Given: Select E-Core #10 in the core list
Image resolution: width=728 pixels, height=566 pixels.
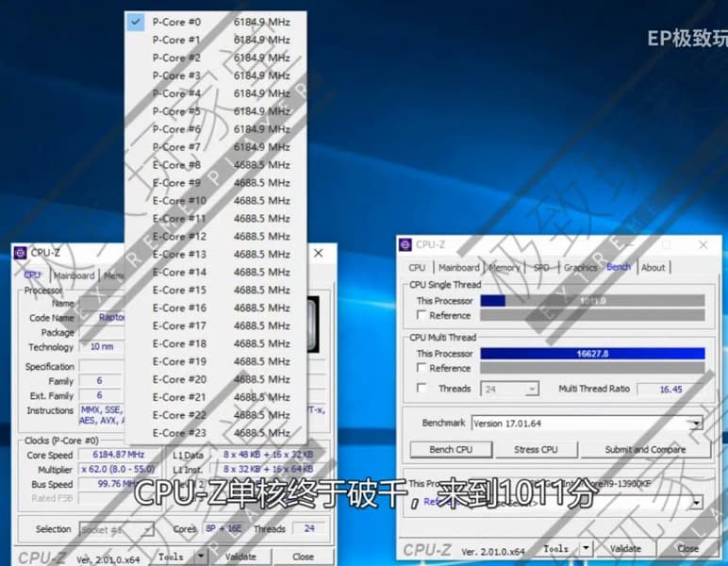Looking at the screenshot, I should click(215, 201).
